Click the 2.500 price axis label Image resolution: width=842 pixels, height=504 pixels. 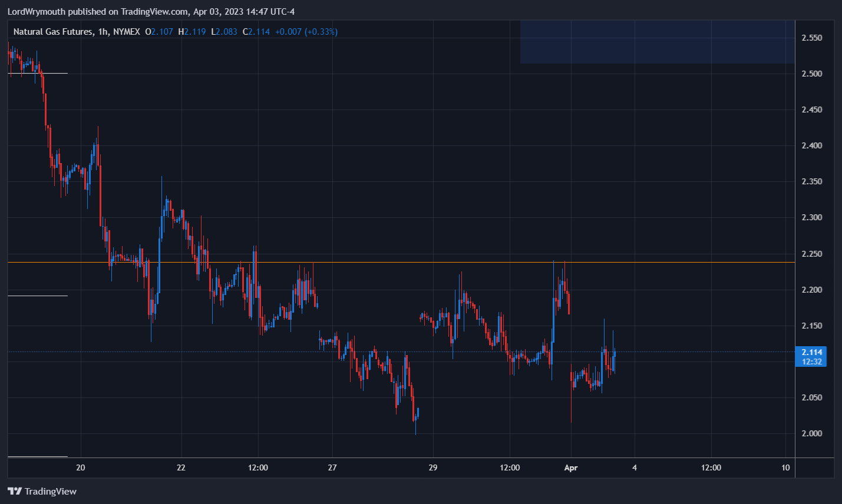point(812,74)
